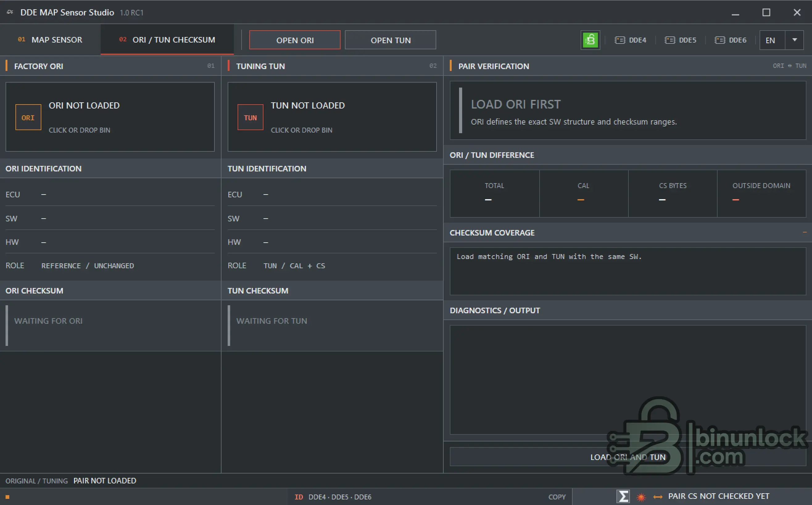Click COPY in the status bar

557,497
